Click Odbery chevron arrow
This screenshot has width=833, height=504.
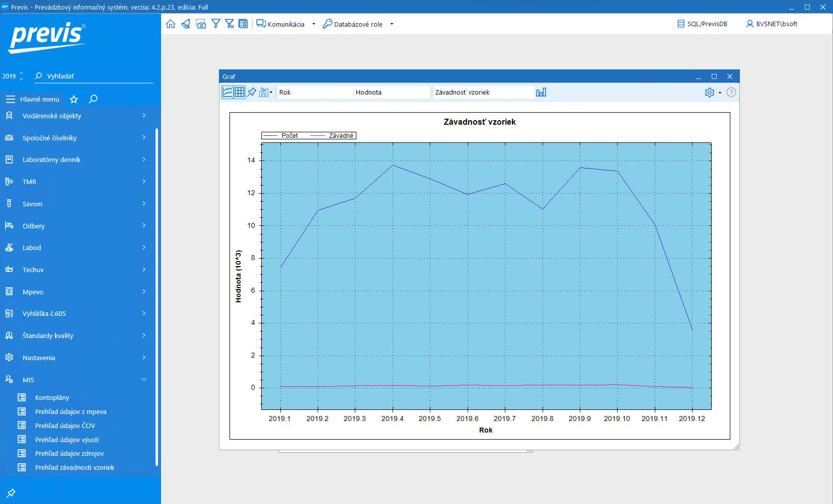tap(144, 225)
